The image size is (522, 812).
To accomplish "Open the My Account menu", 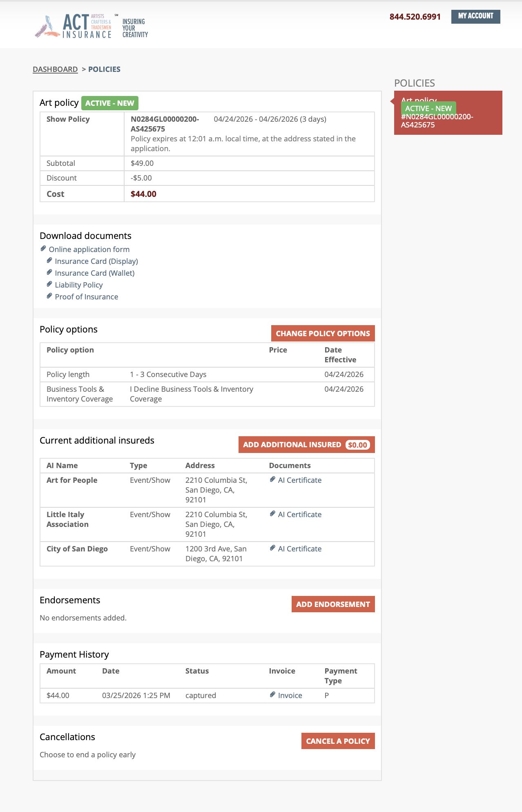I will pos(475,16).
